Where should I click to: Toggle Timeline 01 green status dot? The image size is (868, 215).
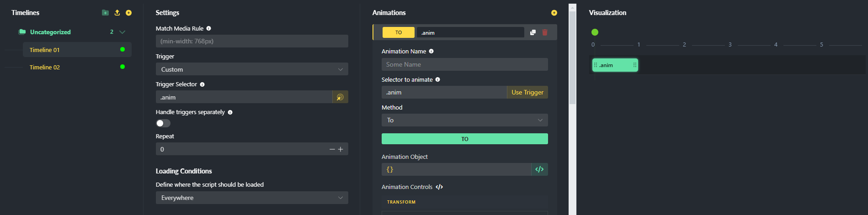tap(122, 49)
